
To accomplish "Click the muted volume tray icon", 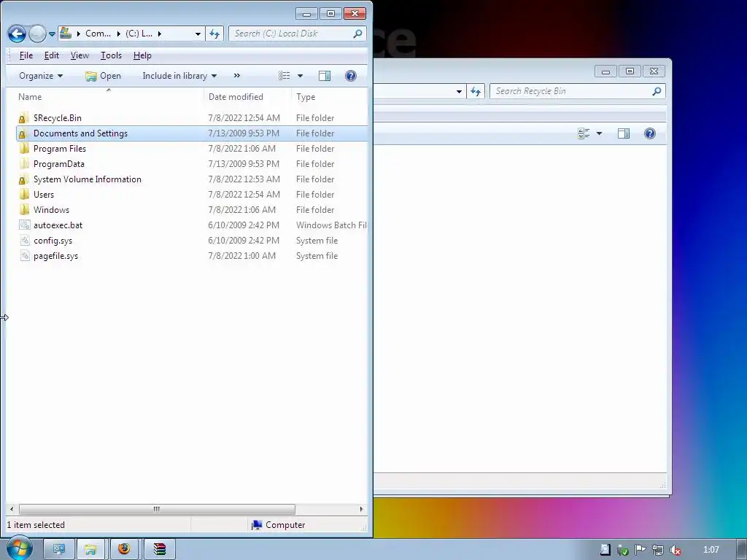I will tap(675, 550).
